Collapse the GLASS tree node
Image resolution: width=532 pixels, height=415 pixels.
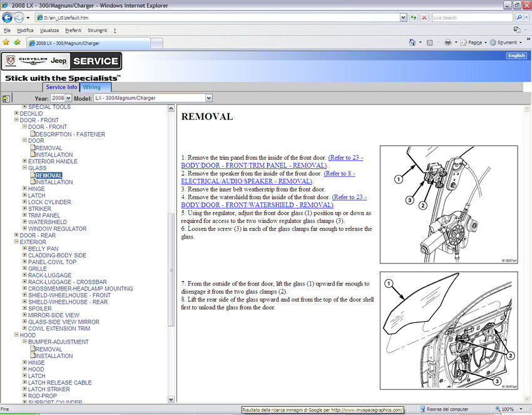click(24, 168)
